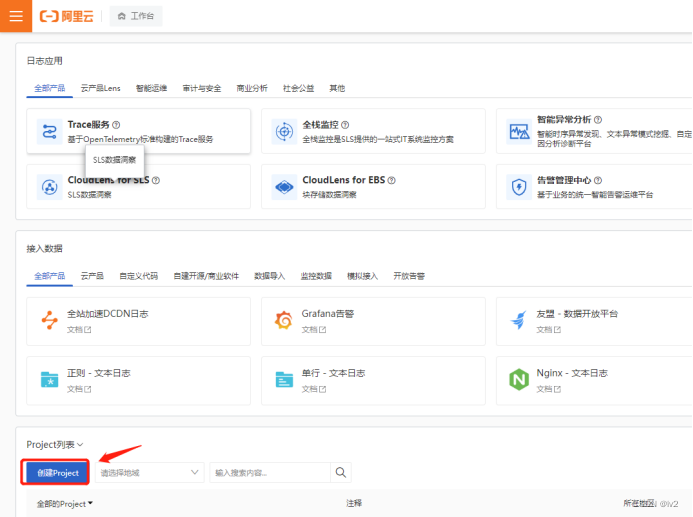The width and height of the screenshot is (693, 517).
Task: Open the help icon beside 告警管理中心
Action: coord(598,180)
